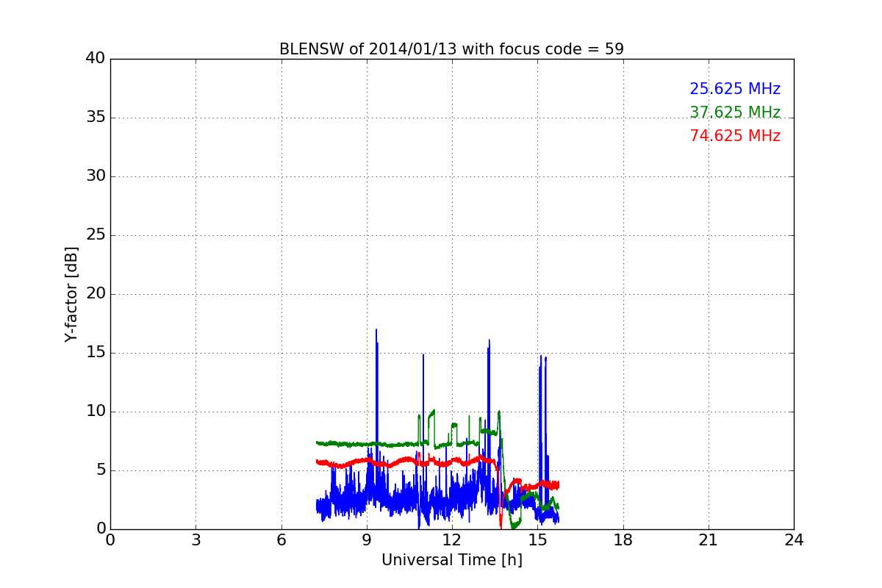Click the y-axis tick value 10
The image size is (882, 588).
point(95,412)
